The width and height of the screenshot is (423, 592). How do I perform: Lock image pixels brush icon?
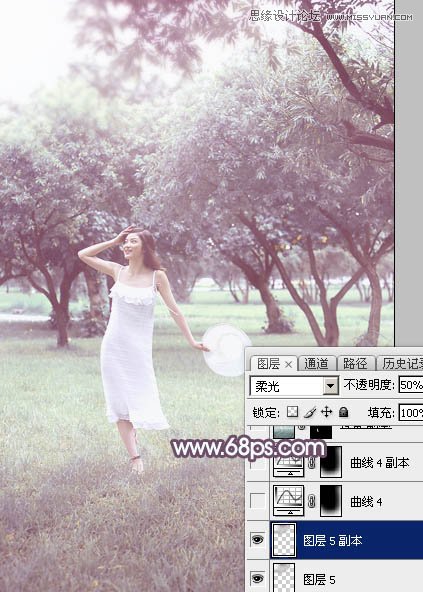[310, 412]
